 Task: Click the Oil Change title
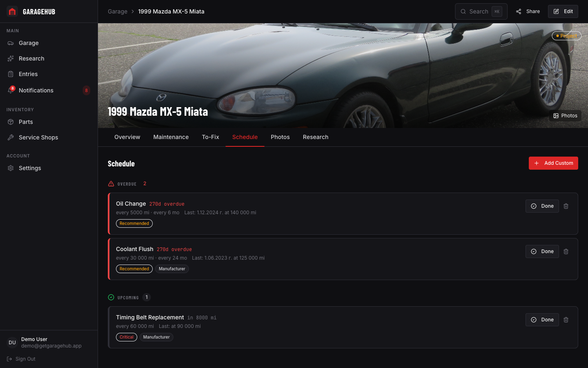point(131,204)
